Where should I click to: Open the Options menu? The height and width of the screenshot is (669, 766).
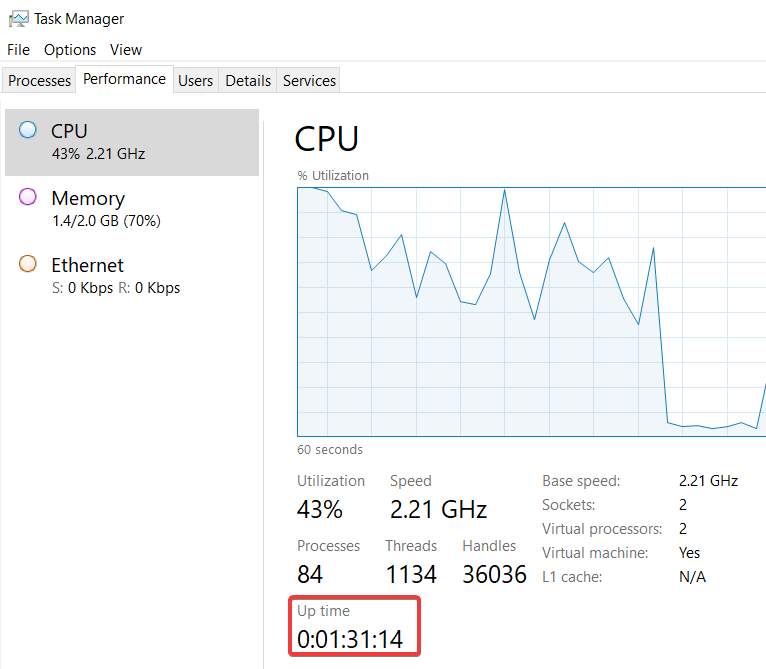pos(70,49)
